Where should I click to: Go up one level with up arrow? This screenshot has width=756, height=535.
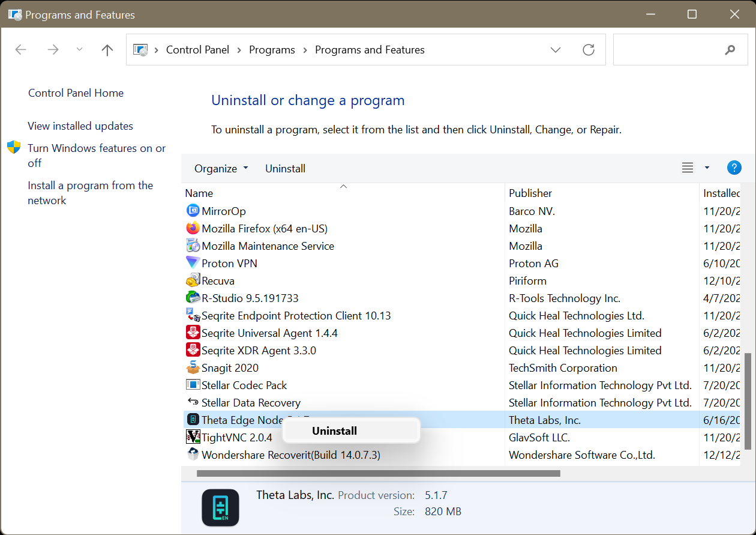pyautogui.click(x=107, y=50)
